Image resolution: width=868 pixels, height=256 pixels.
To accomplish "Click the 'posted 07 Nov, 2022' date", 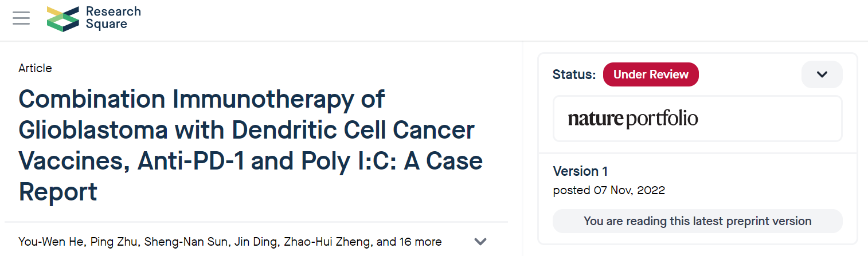I will point(609,190).
